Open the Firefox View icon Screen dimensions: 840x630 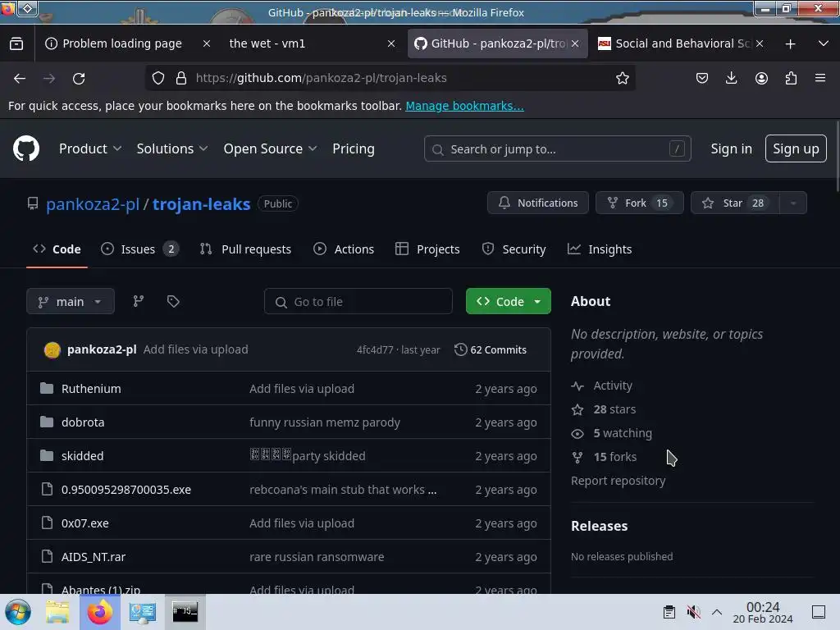[16, 43]
